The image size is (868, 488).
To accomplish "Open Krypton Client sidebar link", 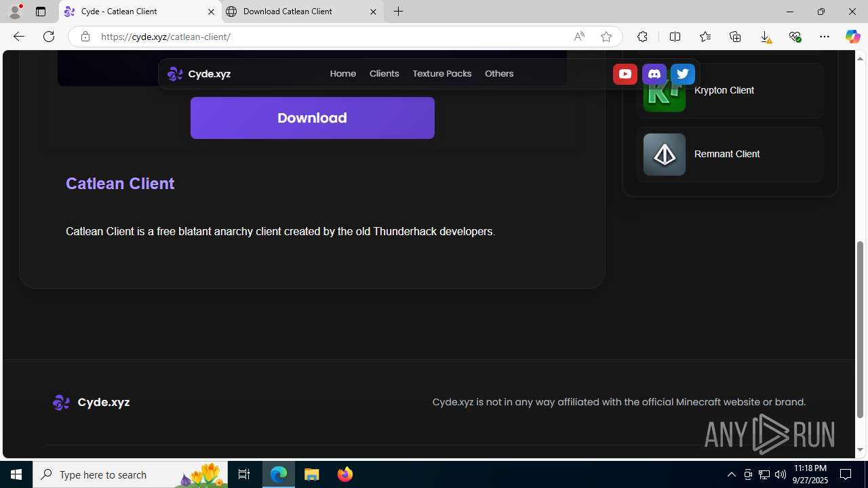I will click(729, 91).
